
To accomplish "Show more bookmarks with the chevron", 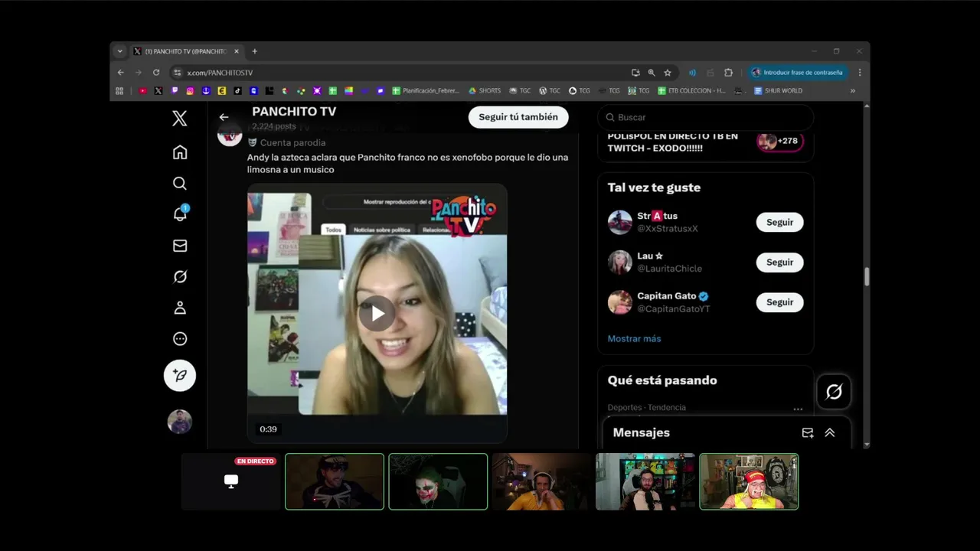I will pos(852,90).
